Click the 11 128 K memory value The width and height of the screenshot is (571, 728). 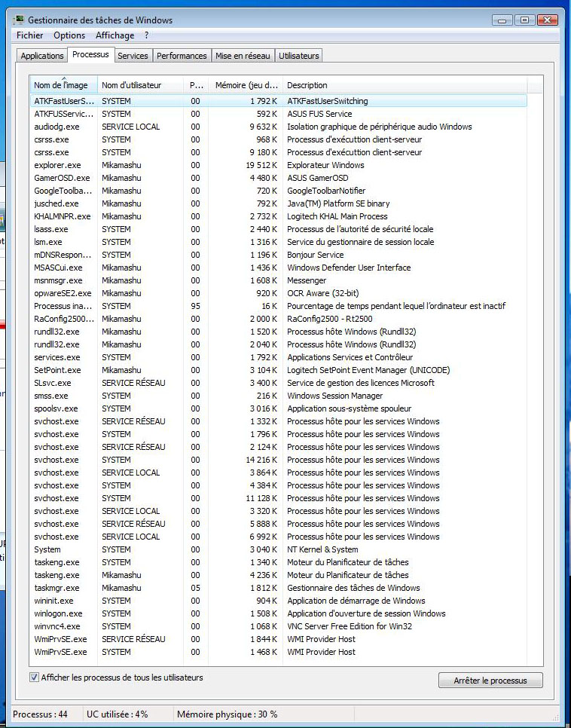pyautogui.click(x=261, y=498)
